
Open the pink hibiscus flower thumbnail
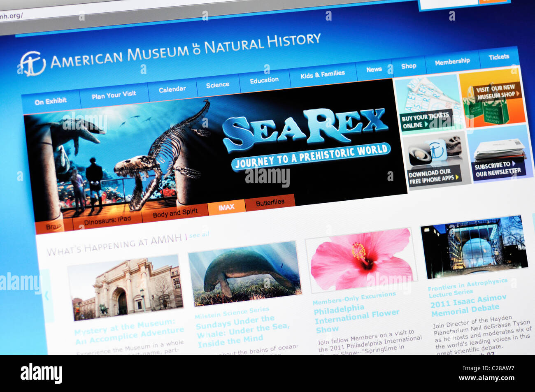361,260
